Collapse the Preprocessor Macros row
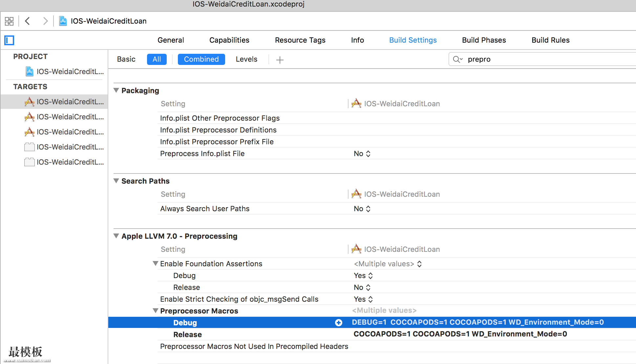636x364 pixels. pos(156,311)
